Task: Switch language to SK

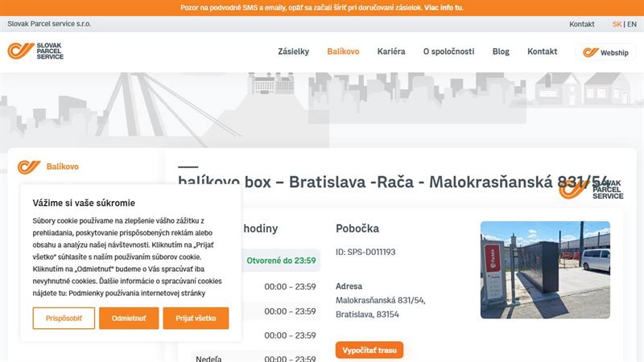Action: 617,24
